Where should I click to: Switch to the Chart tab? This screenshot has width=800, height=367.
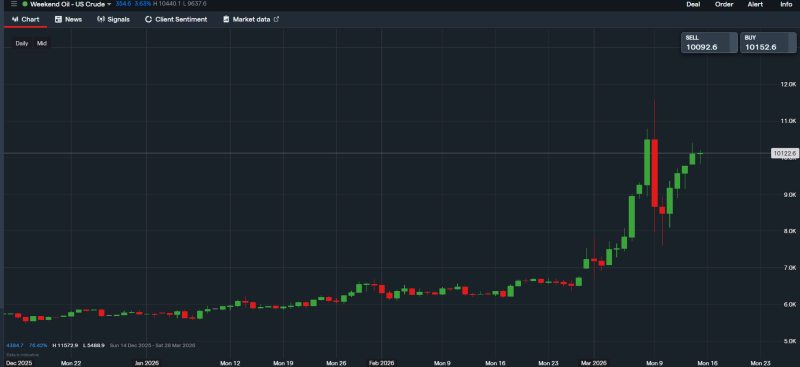pos(26,19)
